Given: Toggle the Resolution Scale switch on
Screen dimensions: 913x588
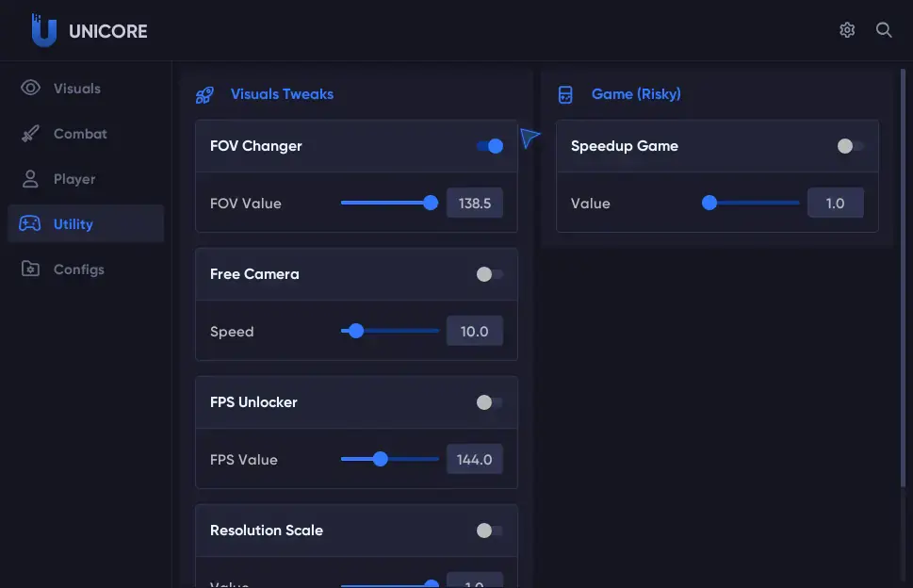Looking at the screenshot, I should pos(490,531).
